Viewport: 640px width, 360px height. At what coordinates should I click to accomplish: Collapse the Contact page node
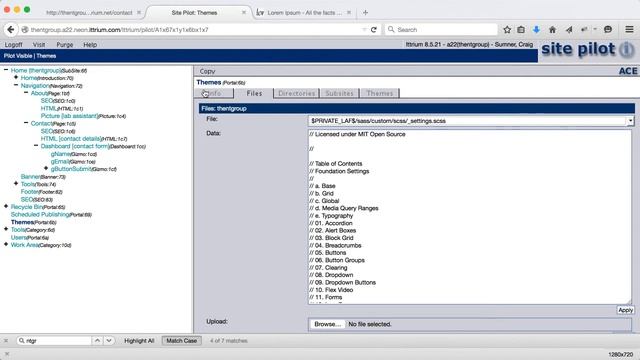(x=26, y=123)
